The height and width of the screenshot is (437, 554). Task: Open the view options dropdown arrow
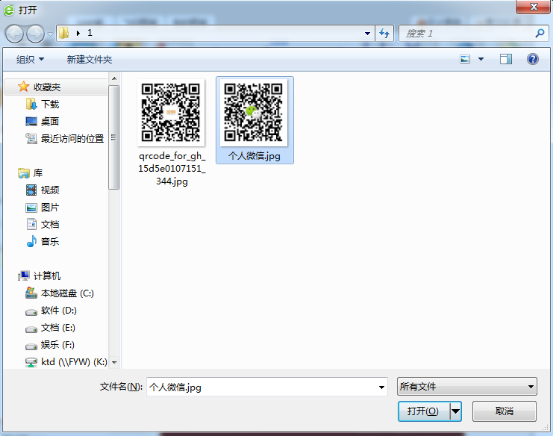click(481, 59)
